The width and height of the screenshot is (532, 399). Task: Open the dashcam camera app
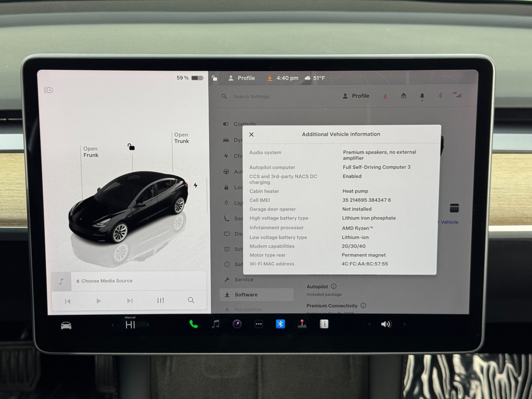pyautogui.click(x=237, y=324)
